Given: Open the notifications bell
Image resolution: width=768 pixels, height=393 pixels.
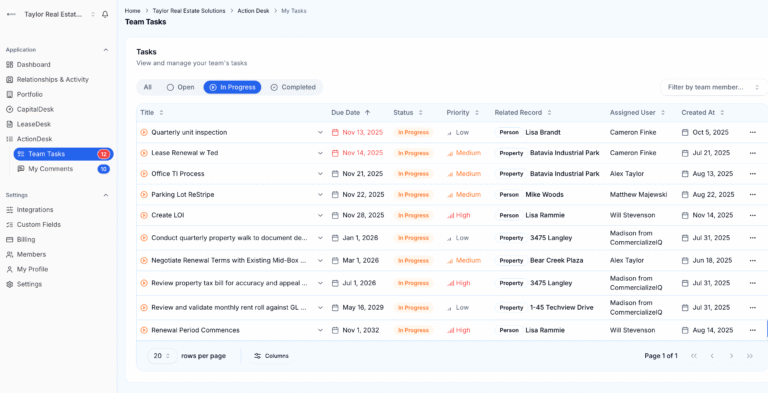Looking at the screenshot, I should tap(105, 15).
